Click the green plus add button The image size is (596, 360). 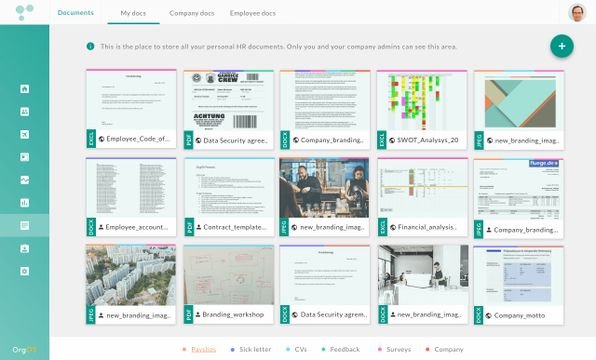(x=562, y=46)
